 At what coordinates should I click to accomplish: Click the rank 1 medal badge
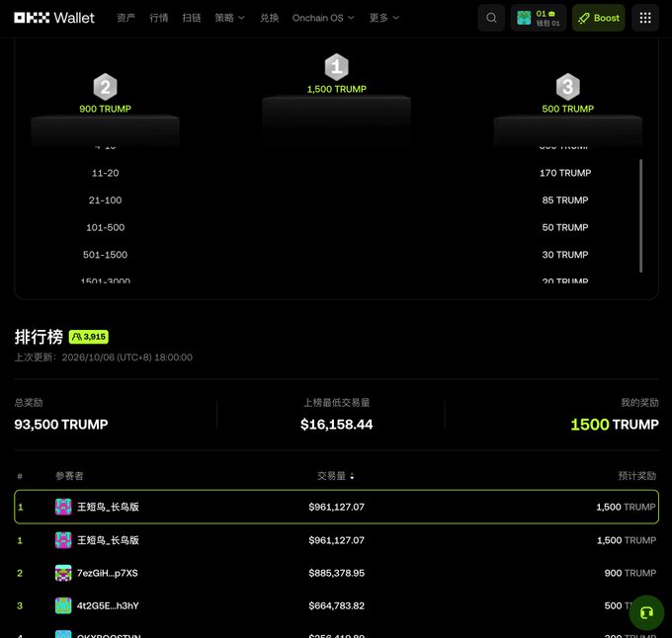pos(336,67)
